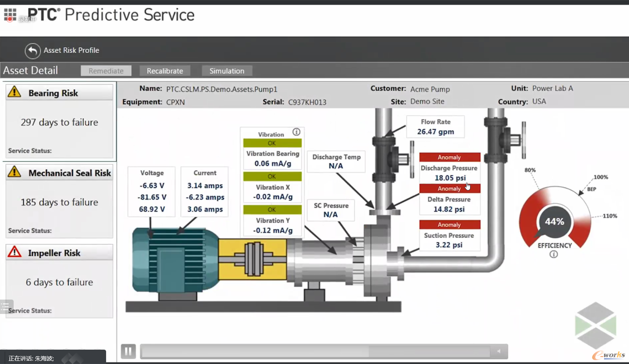Click asset name PTC.CSLM.PS.Demo.Assets.Pump1
The width and height of the screenshot is (629, 364).
tap(222, 89)
